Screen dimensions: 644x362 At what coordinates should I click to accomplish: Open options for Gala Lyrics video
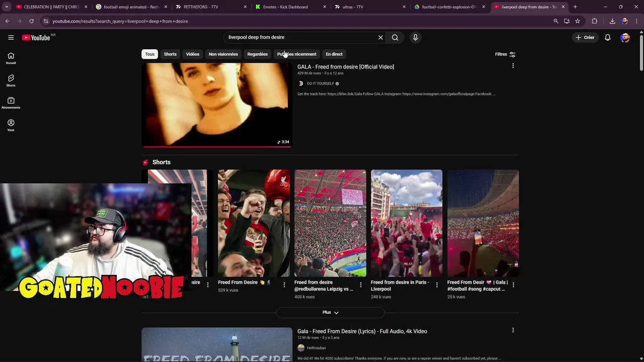click(513, 330)
